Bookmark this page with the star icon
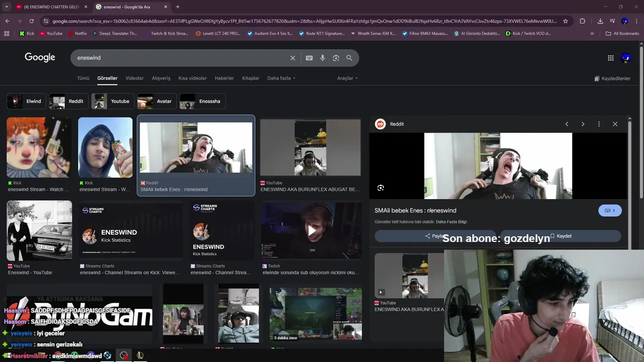Screen dimensions: 644x362 pos(566,21)
